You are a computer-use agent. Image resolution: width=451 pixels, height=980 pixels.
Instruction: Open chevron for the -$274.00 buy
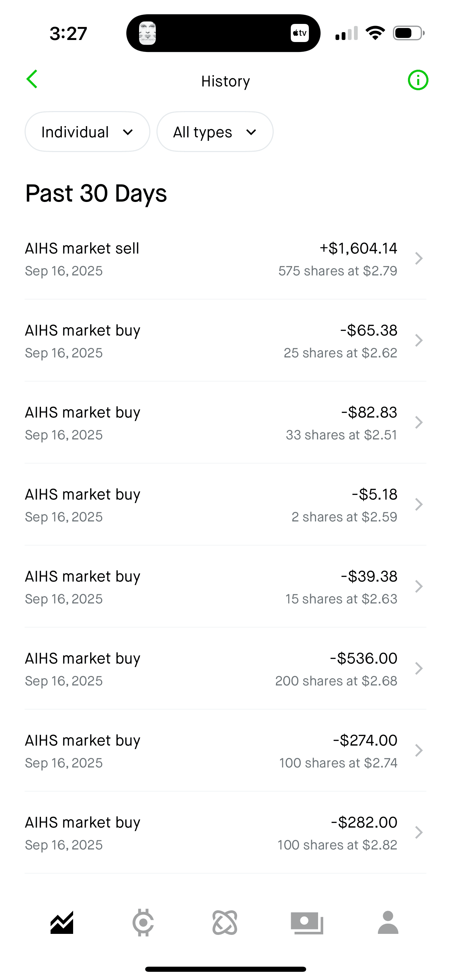pyautogui.click(x=419, y=751)
